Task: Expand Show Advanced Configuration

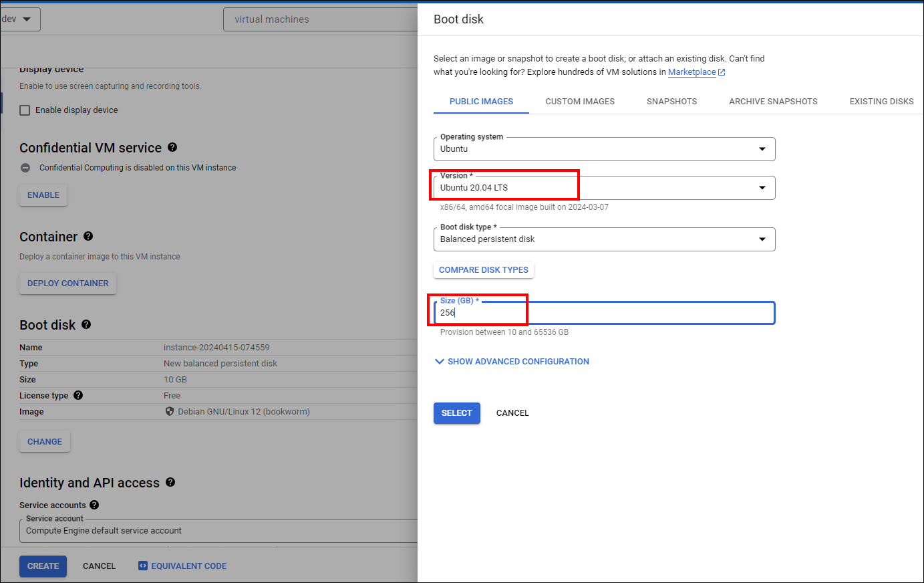Action: [512, 362]
